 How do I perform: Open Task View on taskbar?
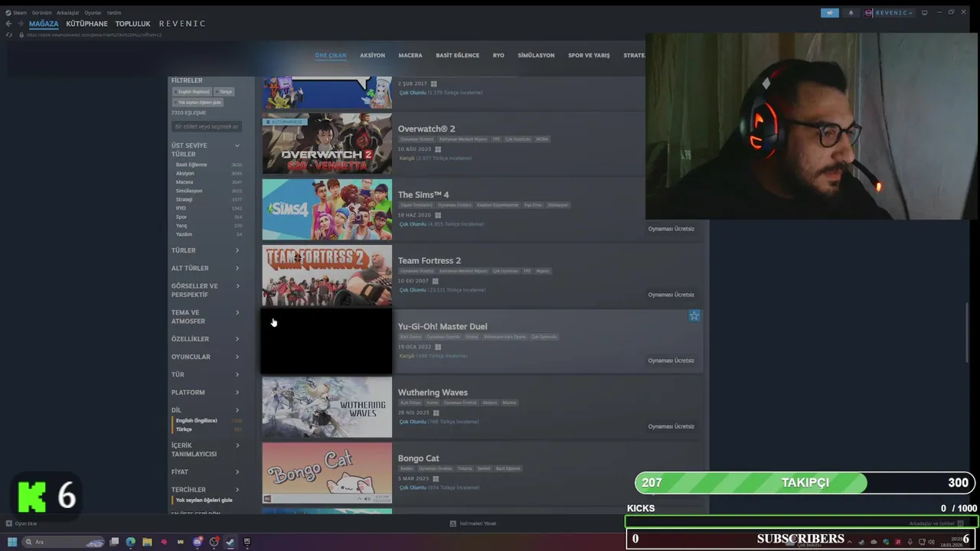(114, 542)
